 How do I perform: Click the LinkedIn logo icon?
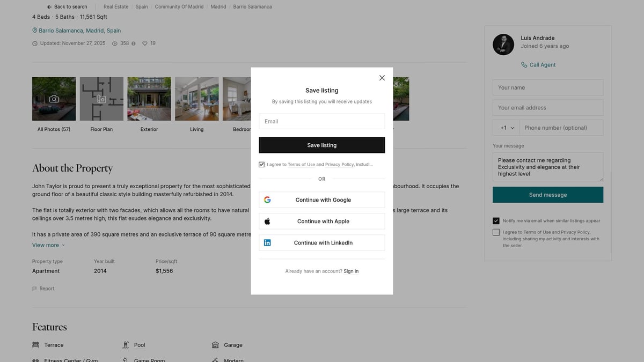(x=267, y=243)
